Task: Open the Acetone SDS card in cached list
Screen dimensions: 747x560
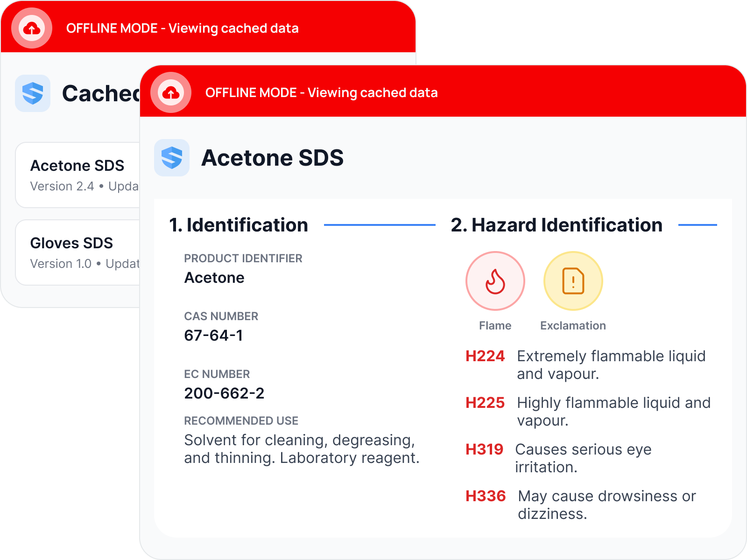Action: [x=78, y=175]
